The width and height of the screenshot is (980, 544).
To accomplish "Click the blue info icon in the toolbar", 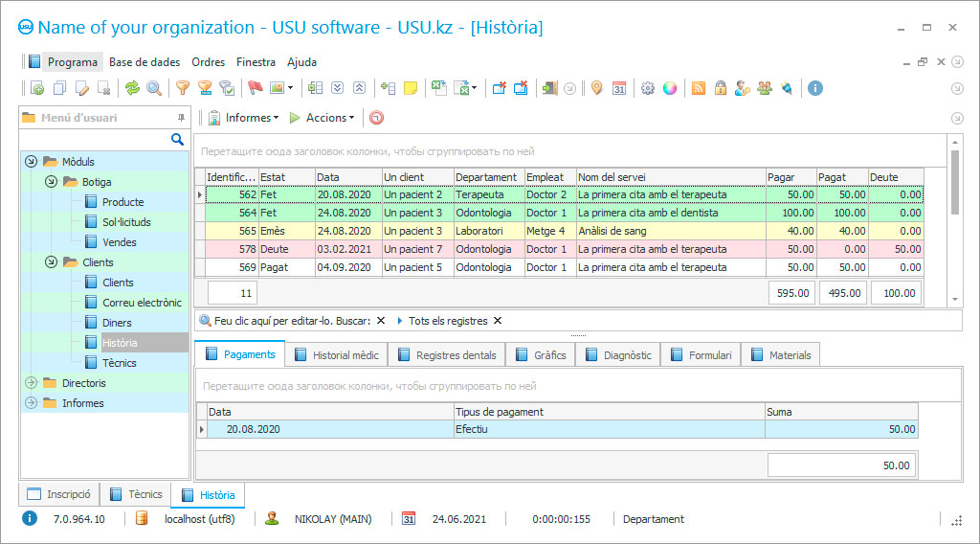I will (815, 88).
